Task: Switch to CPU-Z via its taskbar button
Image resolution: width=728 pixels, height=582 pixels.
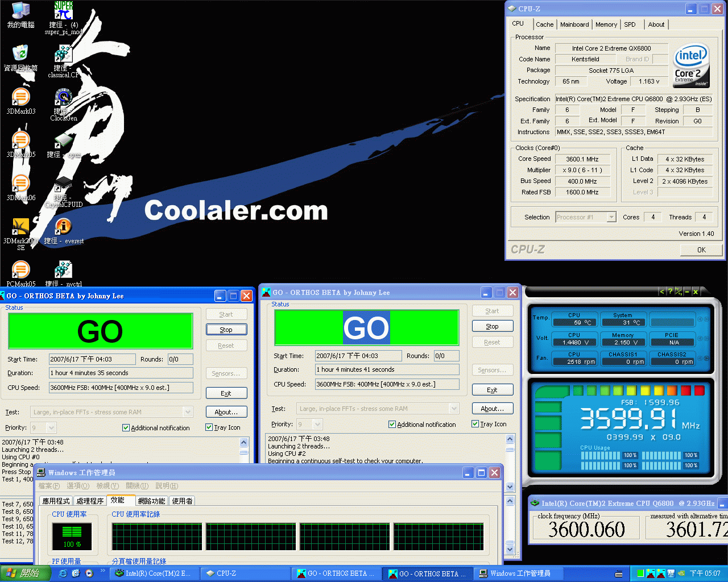Action: (x=246, y=573)
